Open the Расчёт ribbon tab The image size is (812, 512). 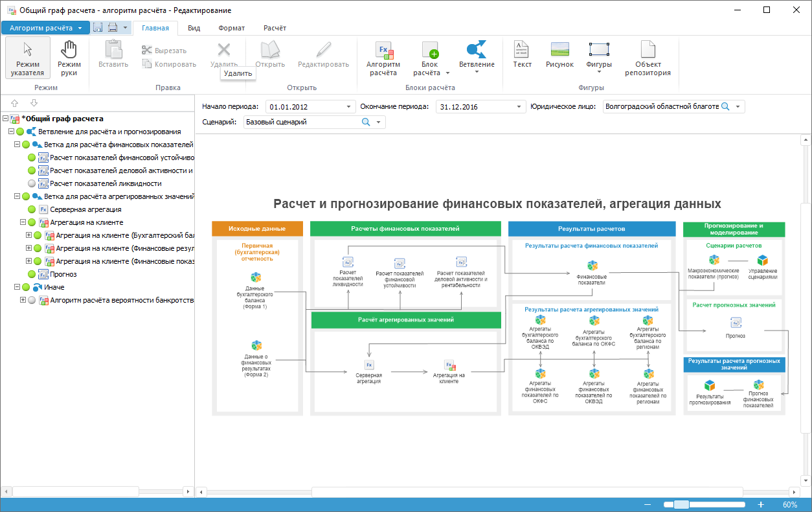[275, 28]
